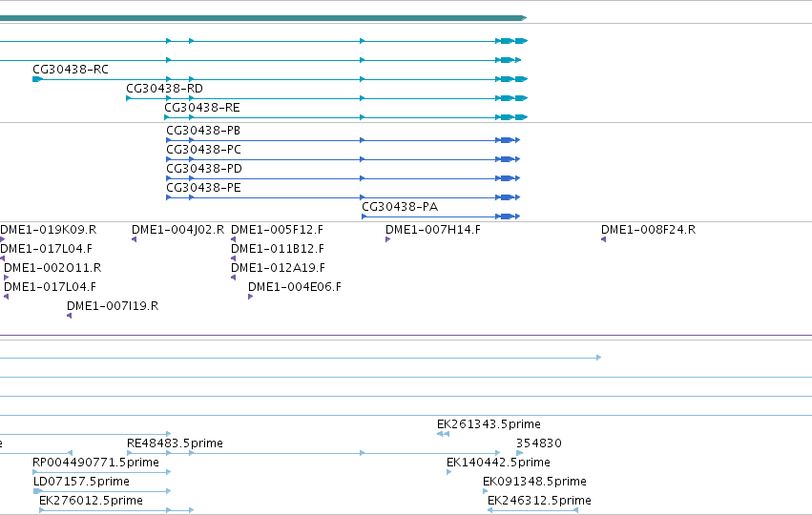Click the purple arrow marker under DME1-007I19.R
The height and width of the screenshot is (515, 812).
click(70, 317)
